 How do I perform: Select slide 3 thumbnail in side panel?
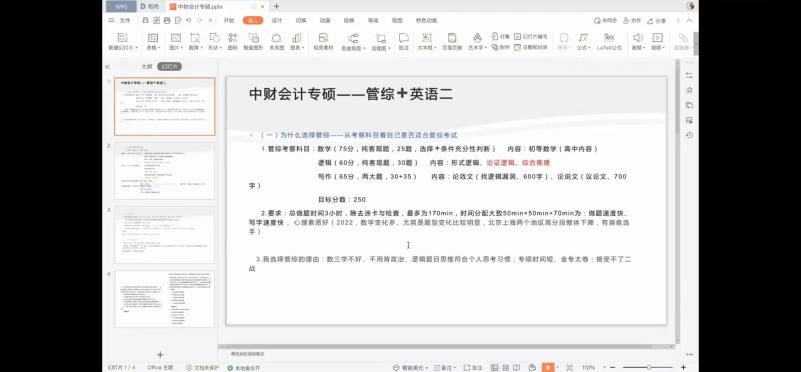pyautogui.click(x=164, y=235)
